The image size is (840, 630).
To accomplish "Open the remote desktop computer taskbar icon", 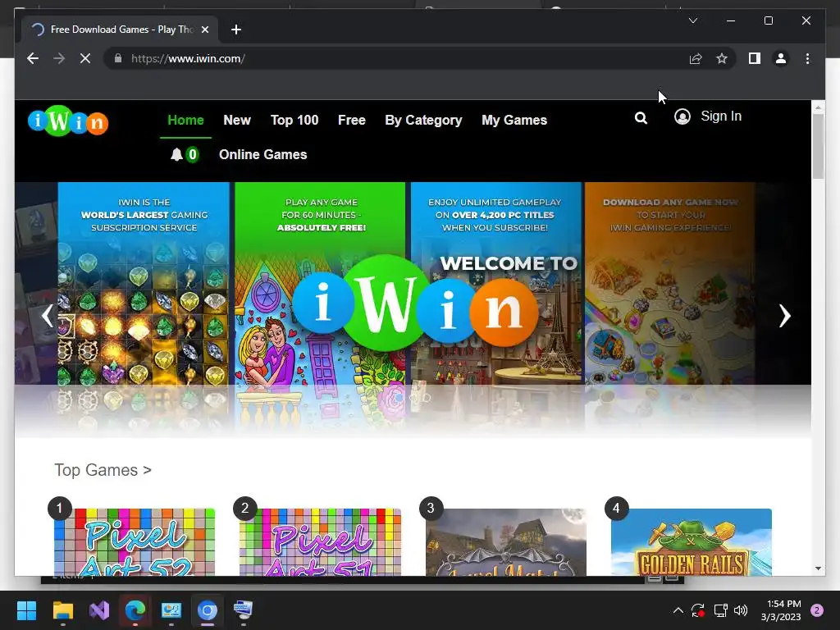I will pyautogui.click(x=243, y=610).
